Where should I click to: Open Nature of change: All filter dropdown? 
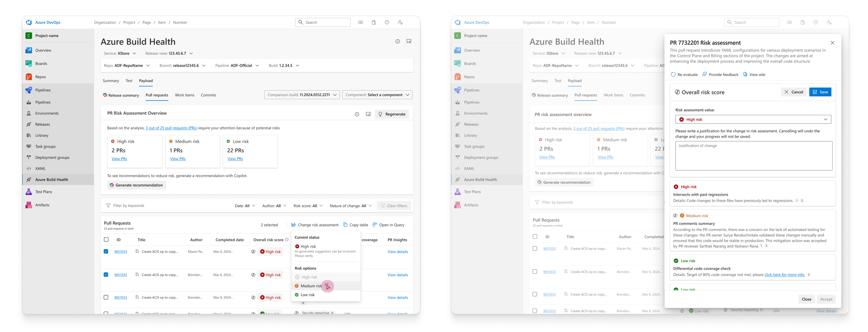351,206
